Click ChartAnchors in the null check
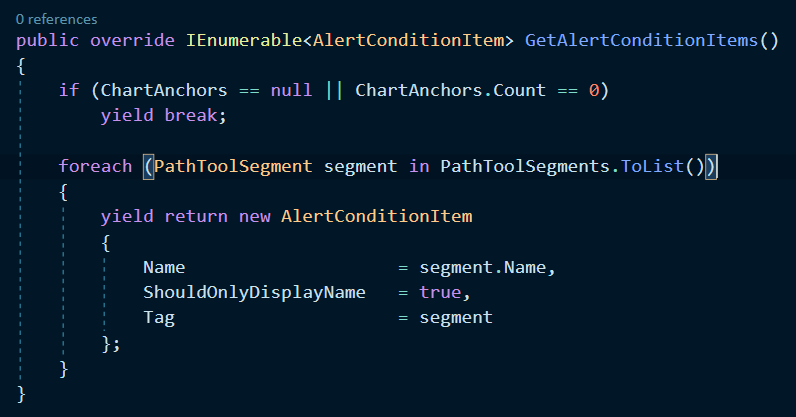Image resolution: width=796 pixels, height=417 pixels. [x=153, y=90]
